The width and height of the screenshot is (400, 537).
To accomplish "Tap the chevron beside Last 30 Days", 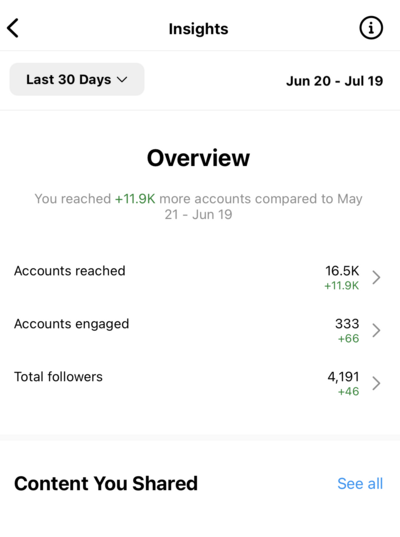I will tap(122, 80).
